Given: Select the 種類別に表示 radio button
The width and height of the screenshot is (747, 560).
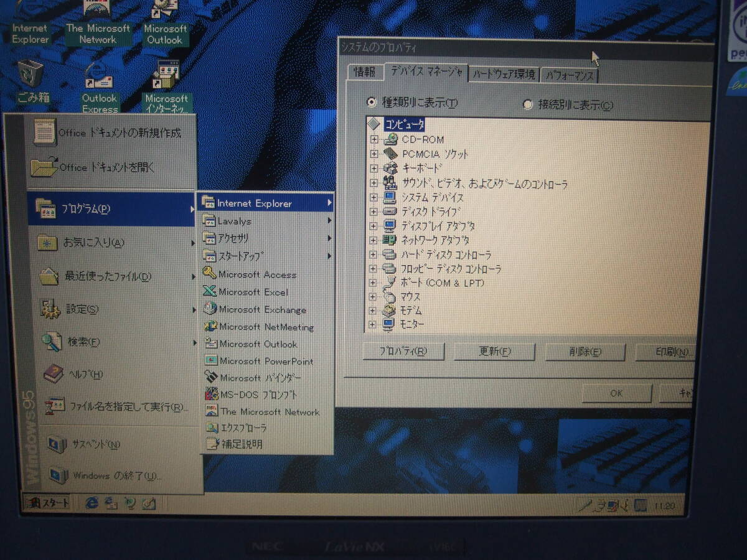Looking at the screenshot, I should click(x=373, y=101).
